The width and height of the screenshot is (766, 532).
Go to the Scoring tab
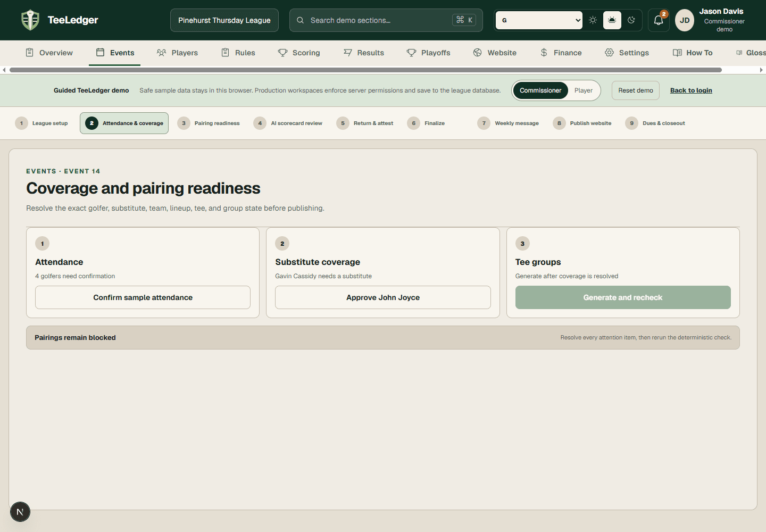299,53
